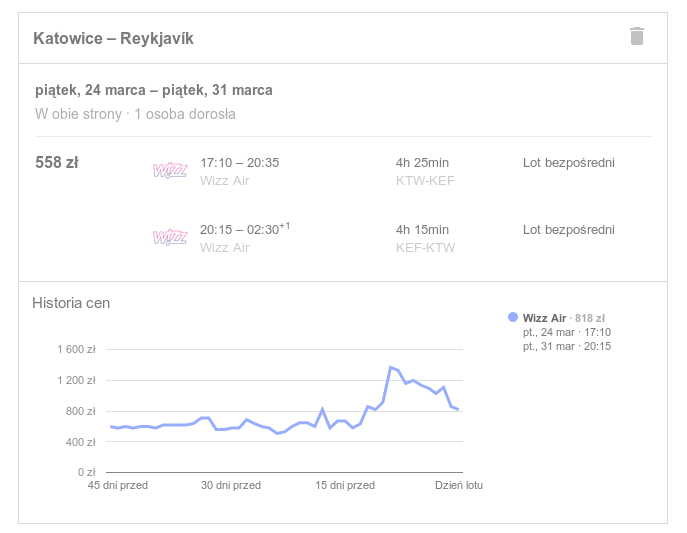Click the '0 zł' axis label
687x533 pixels.
87,473
